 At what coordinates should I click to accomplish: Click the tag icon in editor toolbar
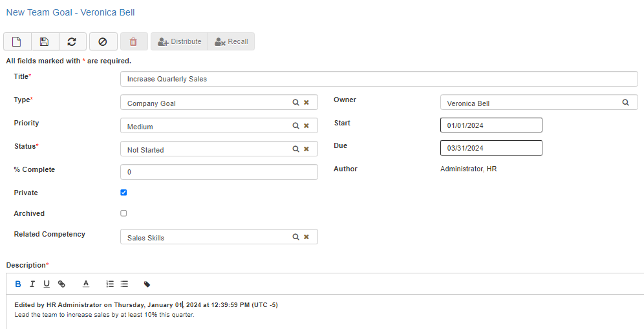[147, 284]
